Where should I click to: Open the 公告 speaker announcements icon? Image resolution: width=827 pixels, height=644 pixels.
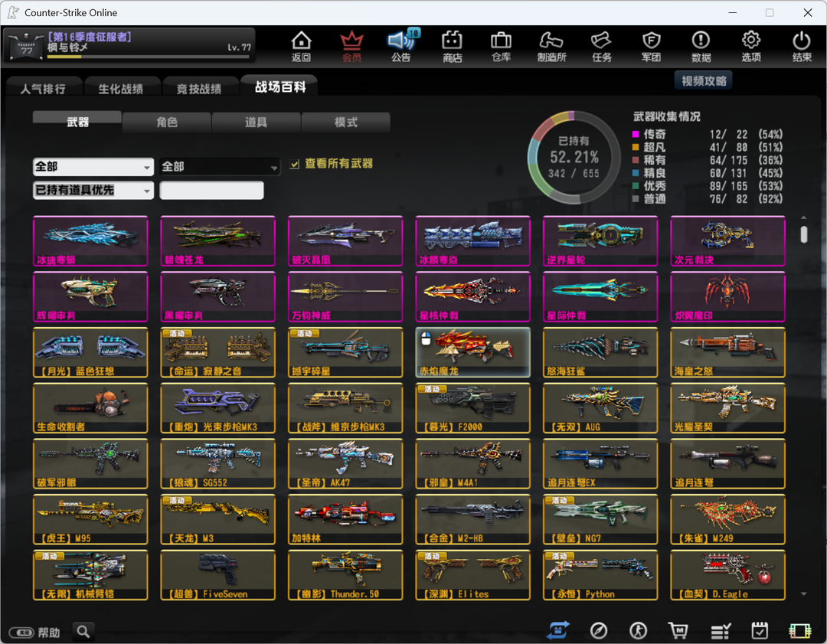click(x=401, y=47)
